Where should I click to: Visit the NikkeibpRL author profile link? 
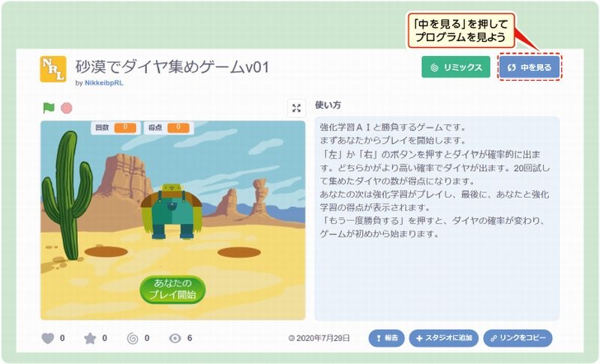coord(103,83)
